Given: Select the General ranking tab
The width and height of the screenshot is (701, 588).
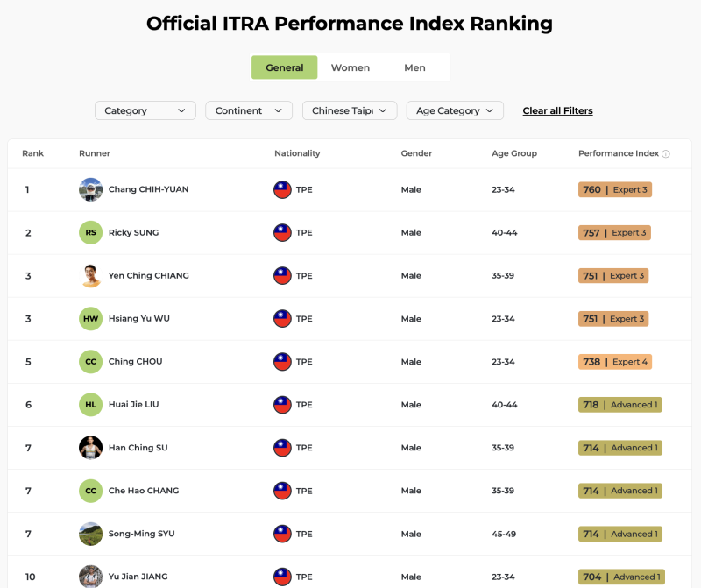Looking at the screenshot, I should 285,67.
